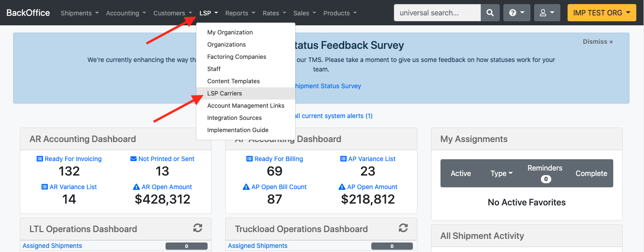The image size is (644, 252).
Task: Click the AR Open Amount warning icon
Action: [137, 187]
